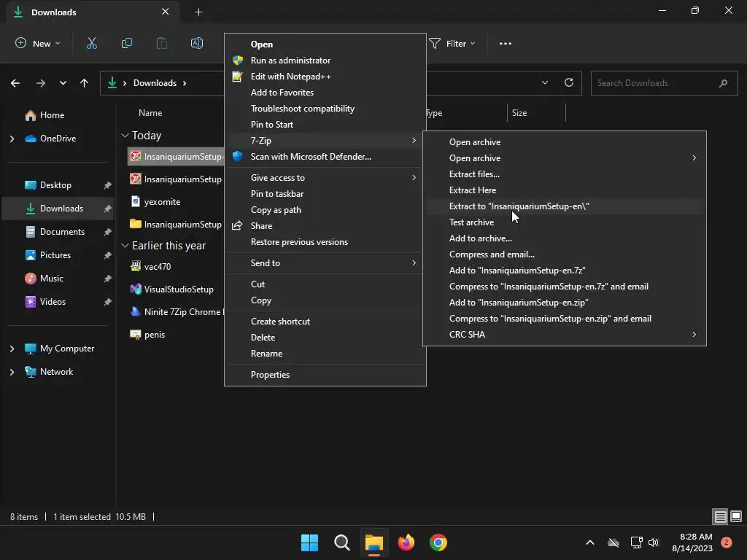
Task: Open Google Chrome from the taskbar
Action: pyautogui.click(x=438, y=542)
